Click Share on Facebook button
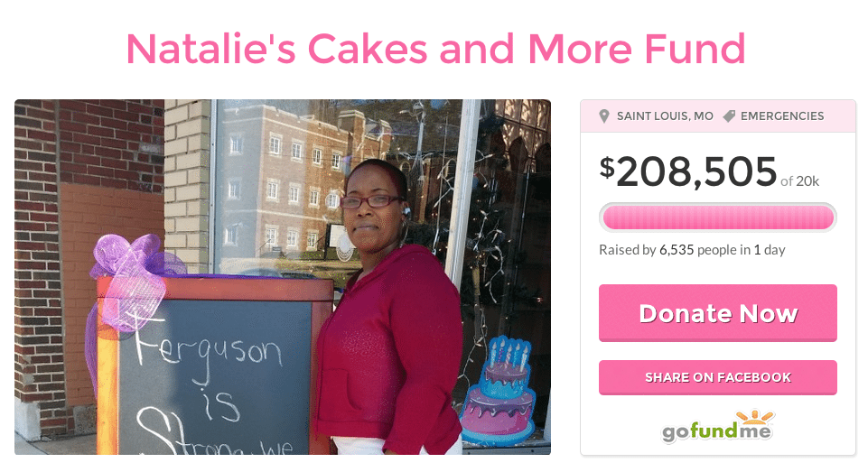The height and width of the screenshot is (472, 868). pyautogui.click(x=718, y=377)
